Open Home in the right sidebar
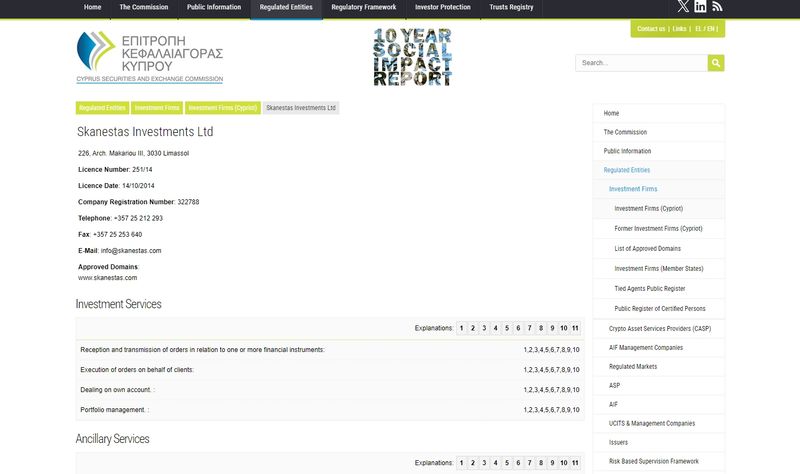The image size is (800, 474). tap(659, 113)
